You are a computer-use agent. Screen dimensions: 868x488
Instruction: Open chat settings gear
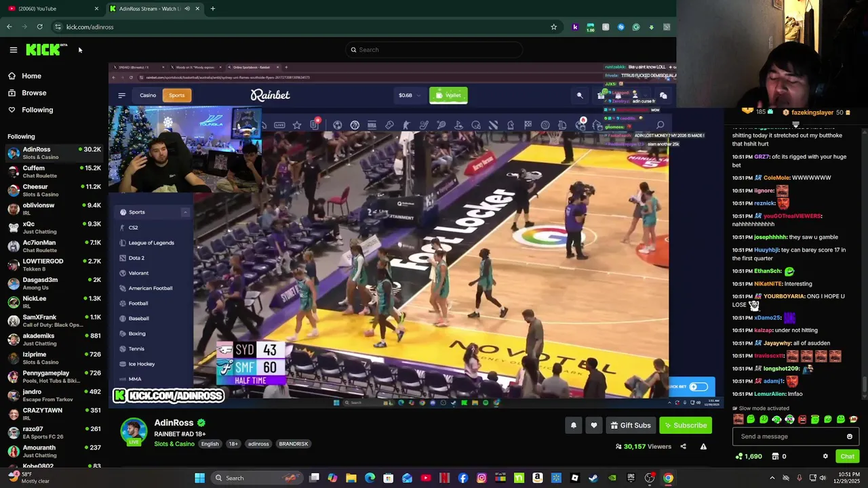point(825,457)
